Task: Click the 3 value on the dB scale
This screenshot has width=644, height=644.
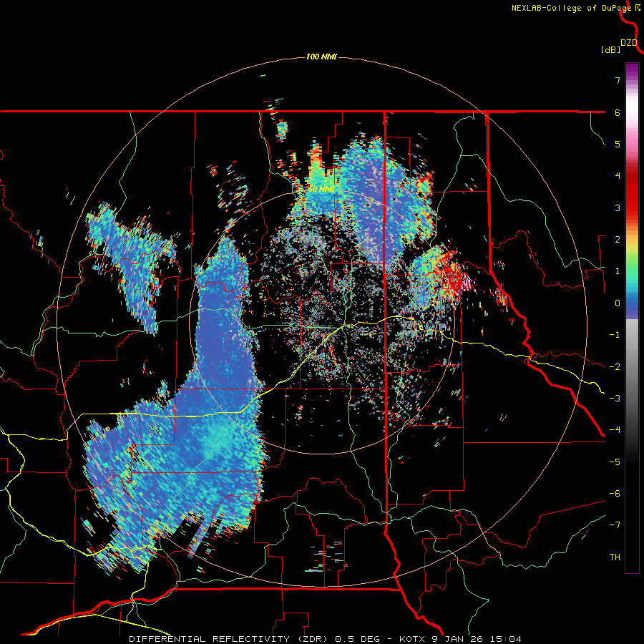Action: pyautogui.click(x=618, y=208)
